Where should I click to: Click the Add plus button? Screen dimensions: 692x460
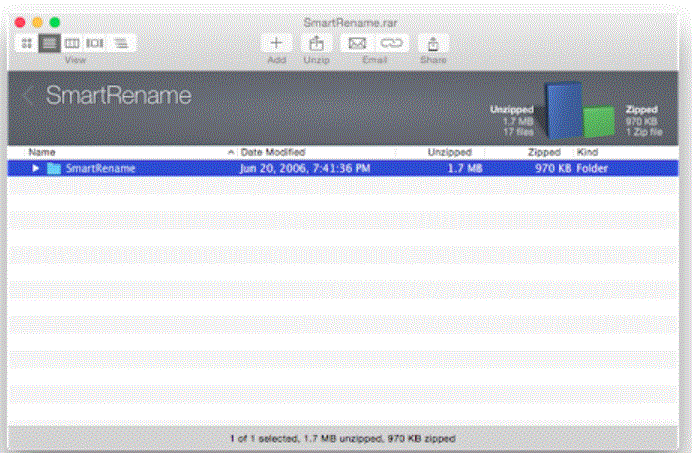click(x=276, y=43)
